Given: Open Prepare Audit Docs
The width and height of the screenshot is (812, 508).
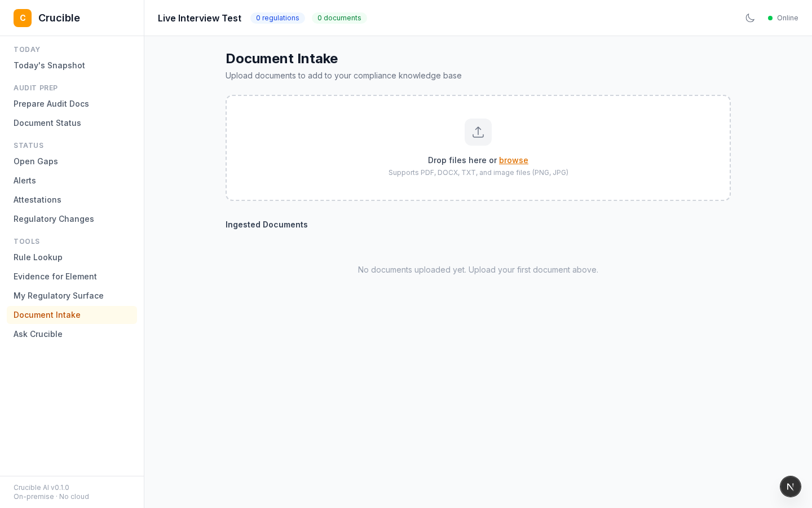Looking at the screenshot, I should [x=51, y=104].
